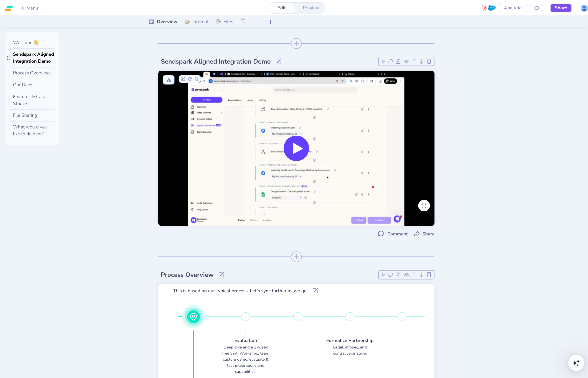Edit the Process Overview section title
Image resolution: width=588 pixels, height=378 pixels.
coord(221,275)
